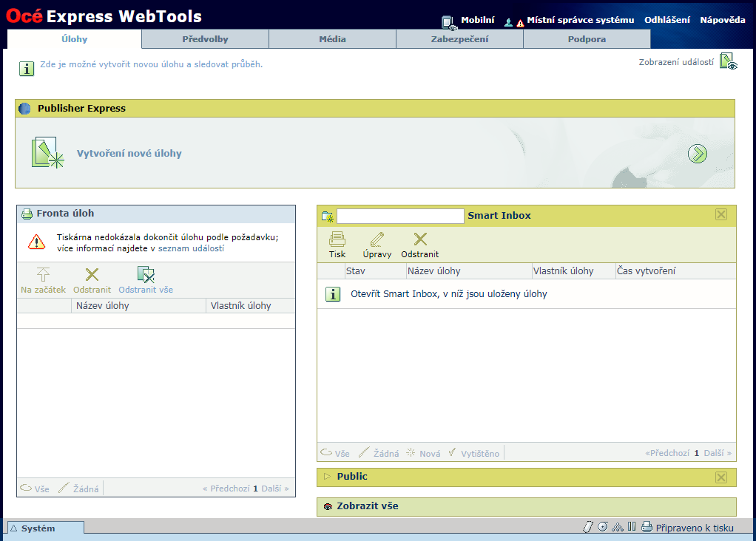
Task: Click the Fronta úloh printer icon
Action: point(27,214)
